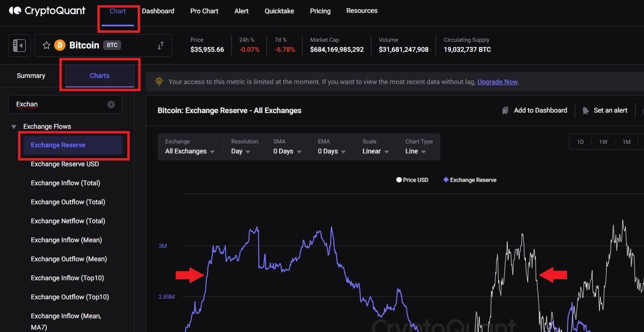
Task: Click the 3M axis label
Action: tap(163, 246)
